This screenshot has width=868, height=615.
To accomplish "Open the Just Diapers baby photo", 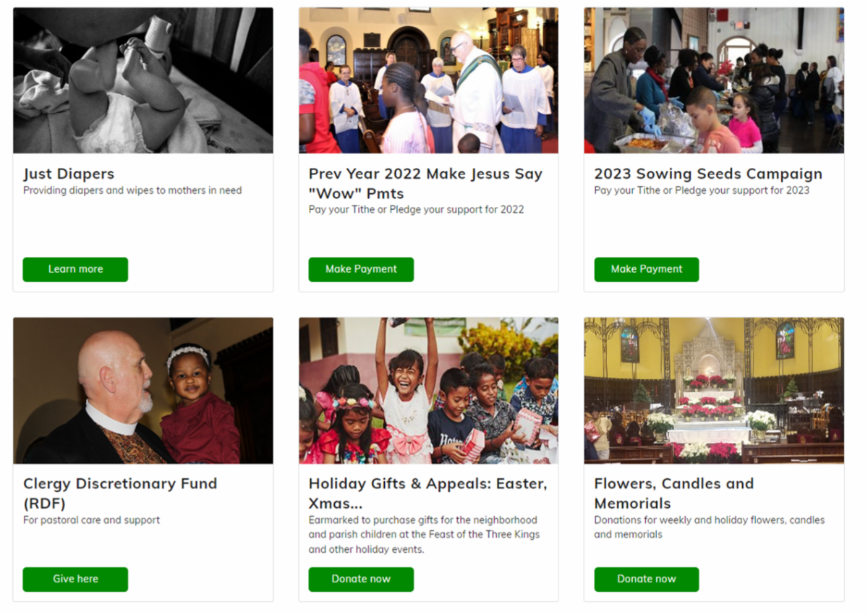I will [143, 80].
